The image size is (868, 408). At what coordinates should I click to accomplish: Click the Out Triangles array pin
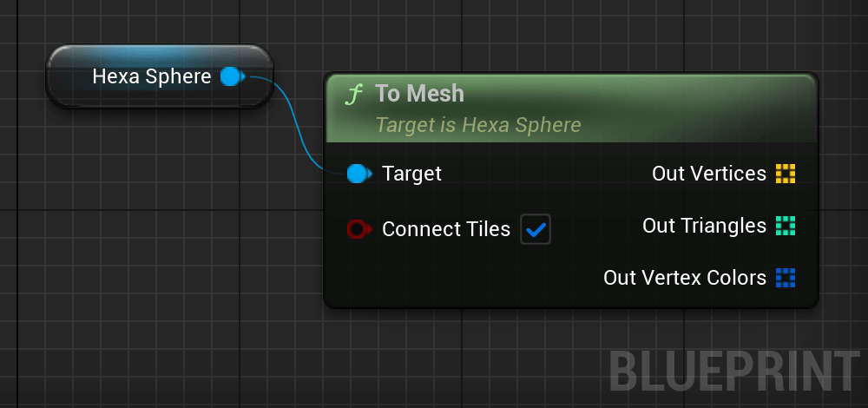click(x=786, y=226)
